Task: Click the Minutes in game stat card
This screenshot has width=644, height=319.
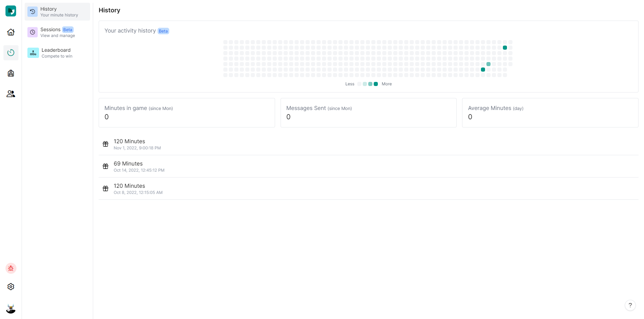Action: coord(186,113)
